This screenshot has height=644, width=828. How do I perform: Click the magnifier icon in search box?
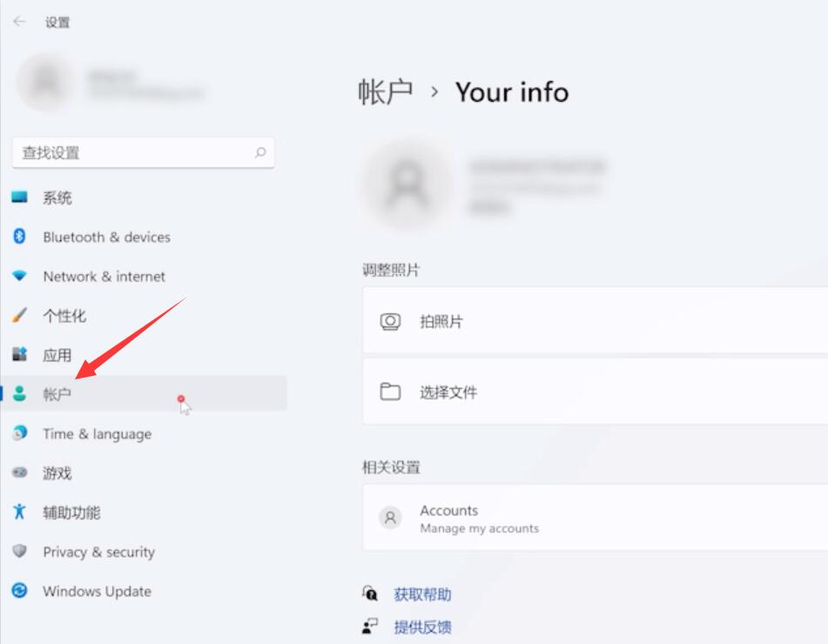(x=260, y=152)
